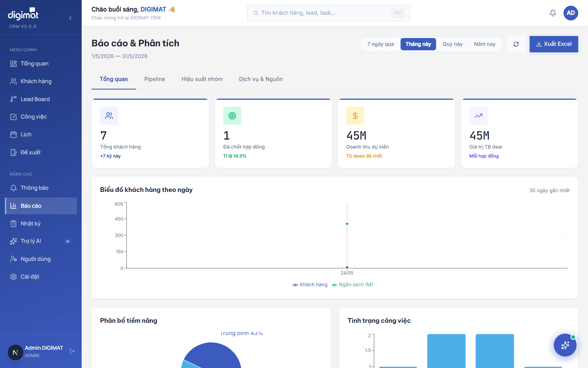Open the floating AI assistant button

(x=565, y=345)
